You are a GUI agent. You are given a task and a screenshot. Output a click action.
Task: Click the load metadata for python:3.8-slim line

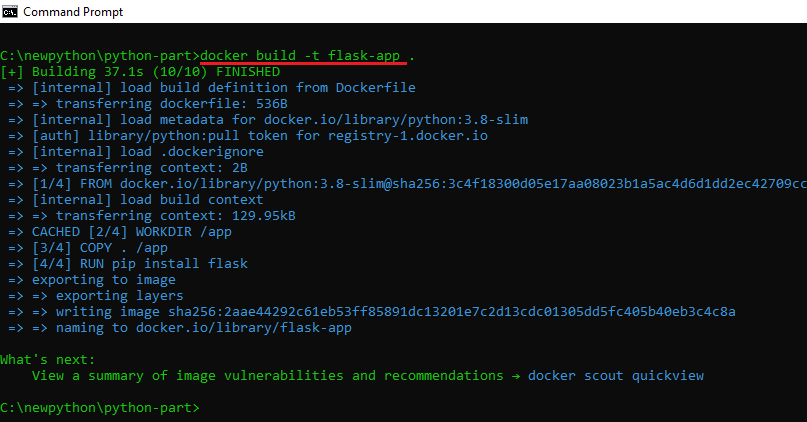[x=268, y=119]
